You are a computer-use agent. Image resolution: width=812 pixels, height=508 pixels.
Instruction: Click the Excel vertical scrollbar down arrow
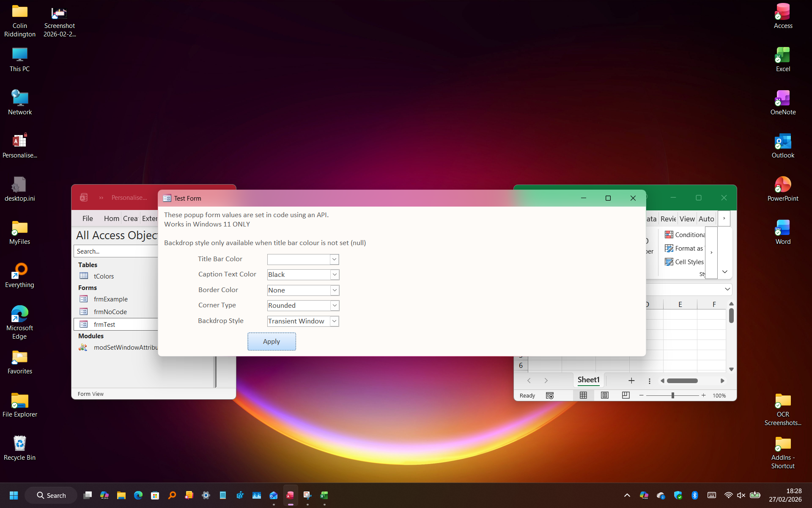[731, 369]
